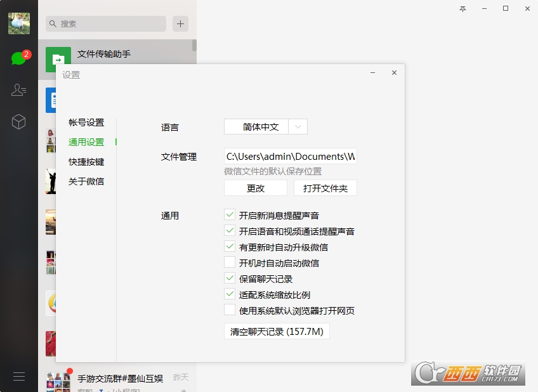Toggle 开启语音和视频通话提醒声音 checkbox
This screenshot has height=392, width=538.
(x=230, y=230)
